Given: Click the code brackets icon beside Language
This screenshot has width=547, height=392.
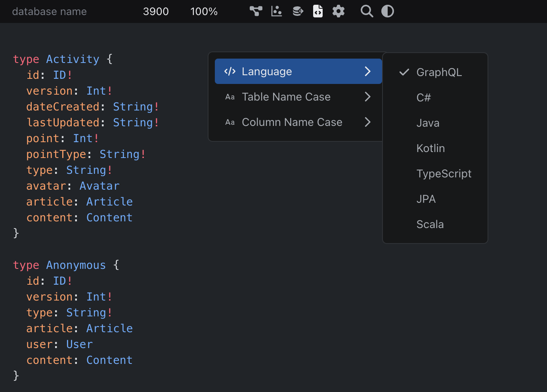Looking at the screenshot, I should coord(230,71).
